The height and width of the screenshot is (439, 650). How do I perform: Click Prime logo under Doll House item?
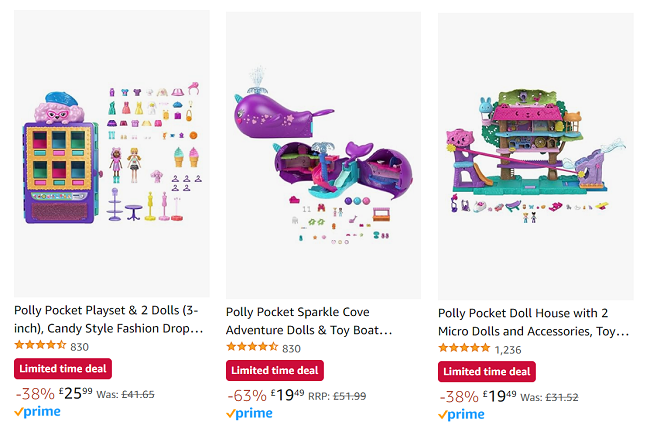pyautogui.click(x=461, y=415)
